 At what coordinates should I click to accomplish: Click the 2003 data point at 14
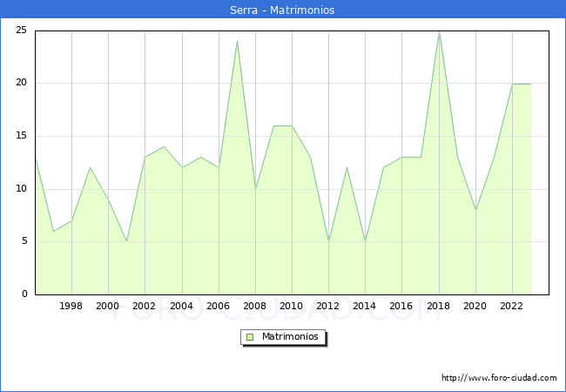pyautogui.click(x=164, y=146)
